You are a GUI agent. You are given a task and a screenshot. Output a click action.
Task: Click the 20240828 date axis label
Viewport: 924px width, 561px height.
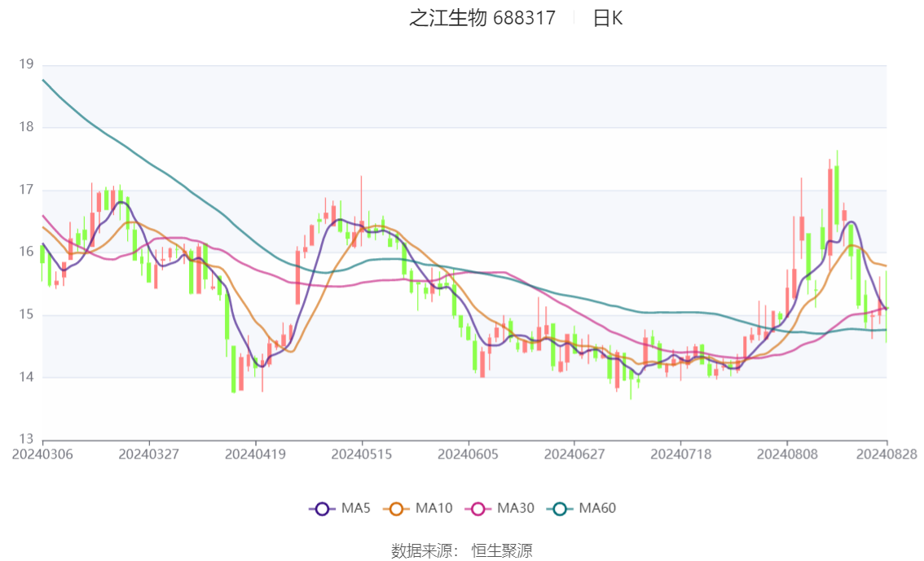click(x=887, y=454)
